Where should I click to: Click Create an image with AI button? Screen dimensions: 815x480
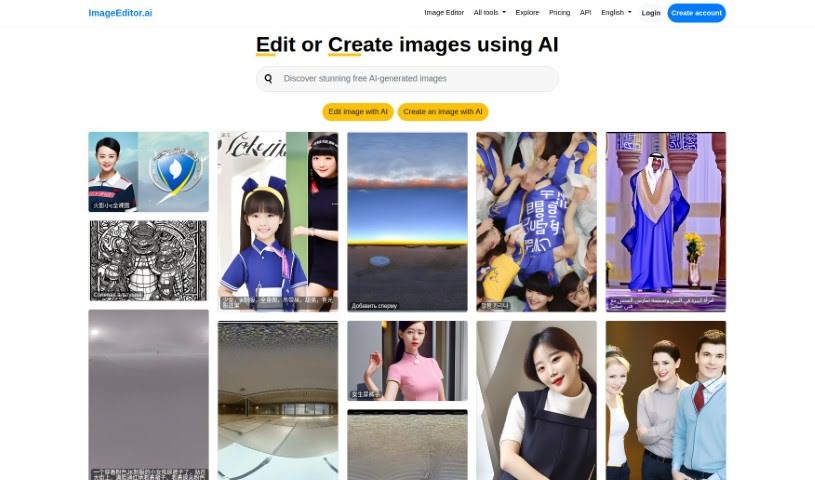point(443,112)
